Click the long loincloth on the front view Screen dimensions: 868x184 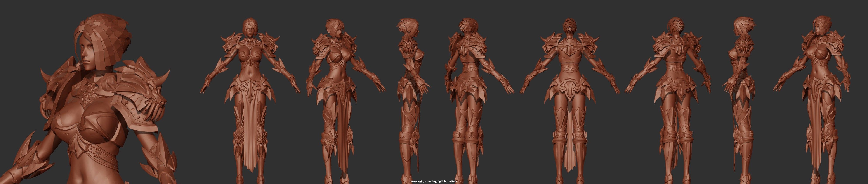[250, 135]
